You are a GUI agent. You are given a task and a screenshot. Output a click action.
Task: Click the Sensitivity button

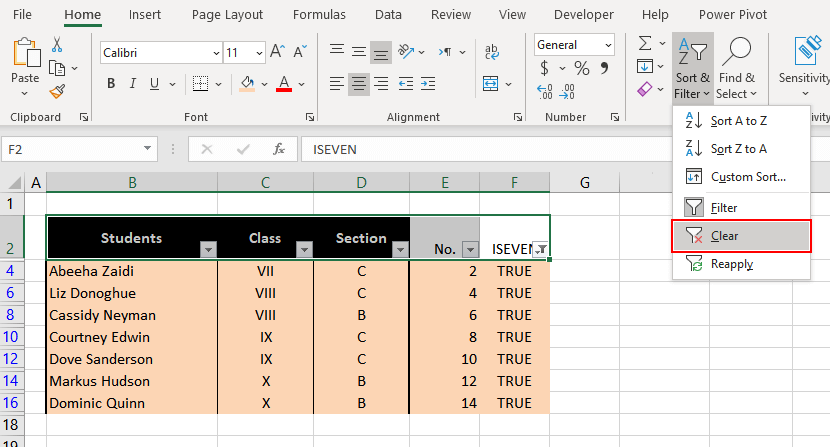point(803,68)
